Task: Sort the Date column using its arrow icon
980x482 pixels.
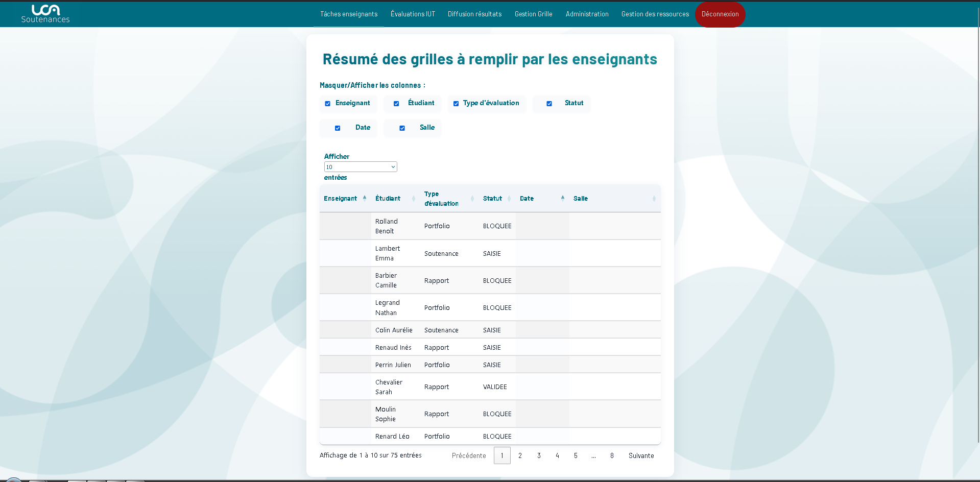Action: tap(562, 197)
